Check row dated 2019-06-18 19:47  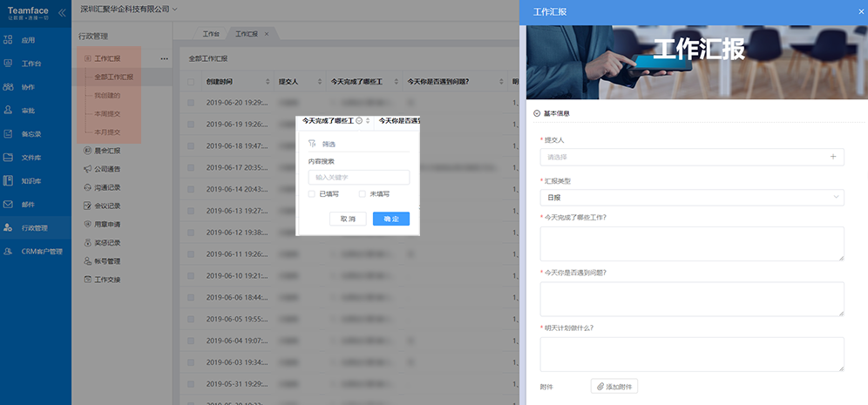191,146
